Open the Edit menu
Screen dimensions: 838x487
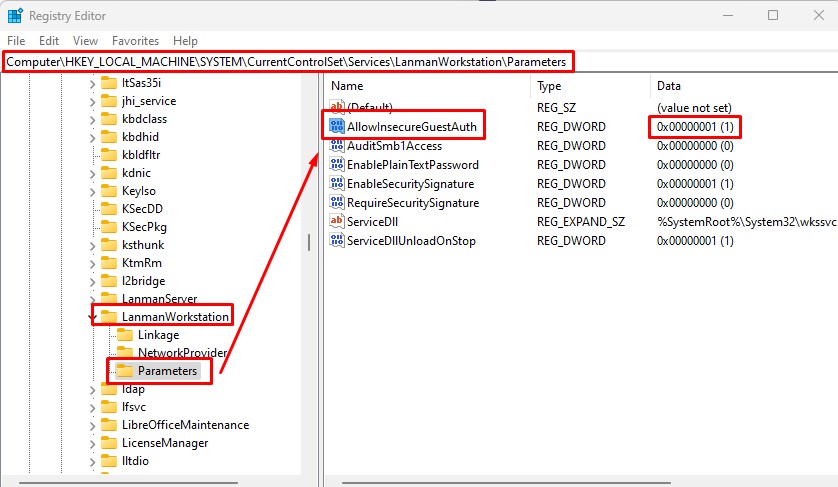point(49,41)
